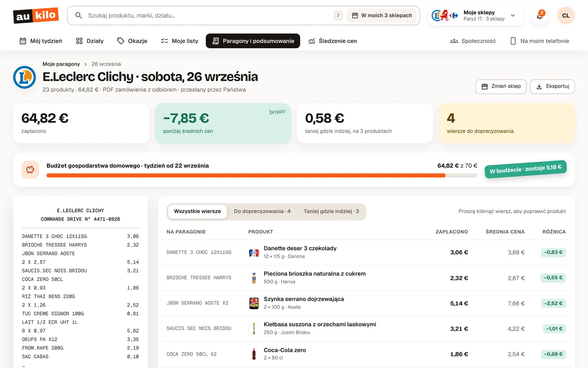
Task: Select Paragony i podsumowanie tab
Action: pyautogui.click(x=253, y=41)
